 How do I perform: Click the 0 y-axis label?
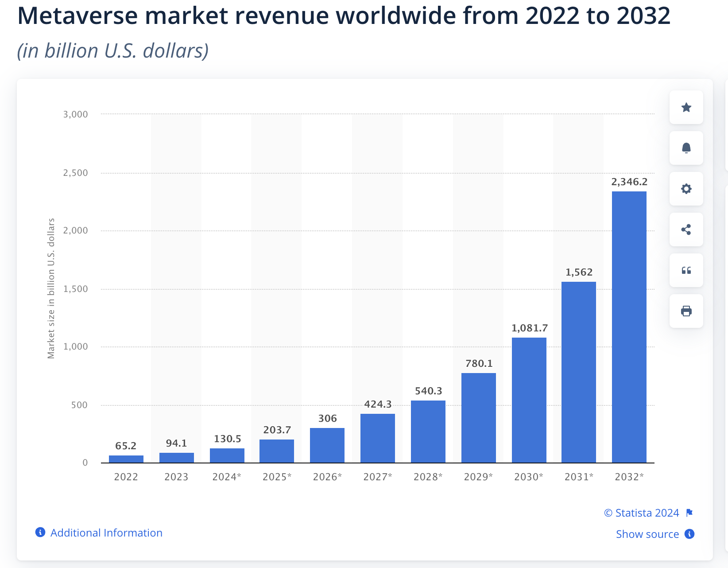click(85, 463)
